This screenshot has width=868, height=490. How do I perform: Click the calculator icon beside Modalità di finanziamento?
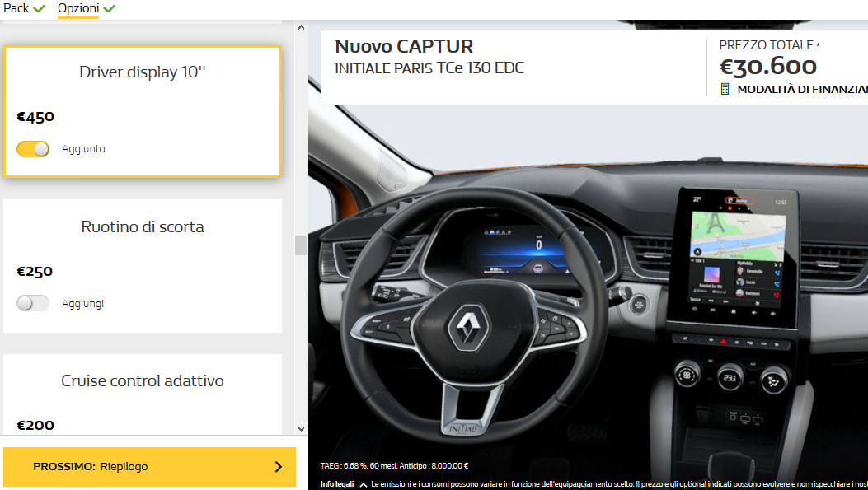[x=725, y=89]
